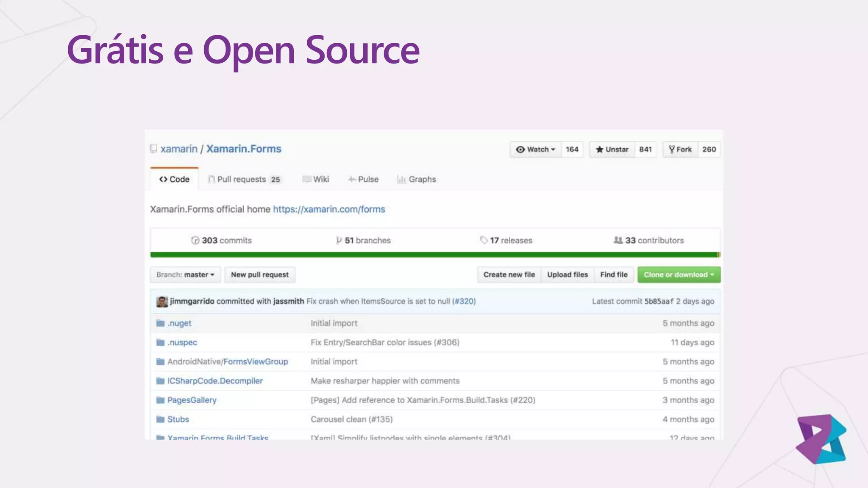
Task: View the 303 commits history
Action: click(x=221, y=240)
